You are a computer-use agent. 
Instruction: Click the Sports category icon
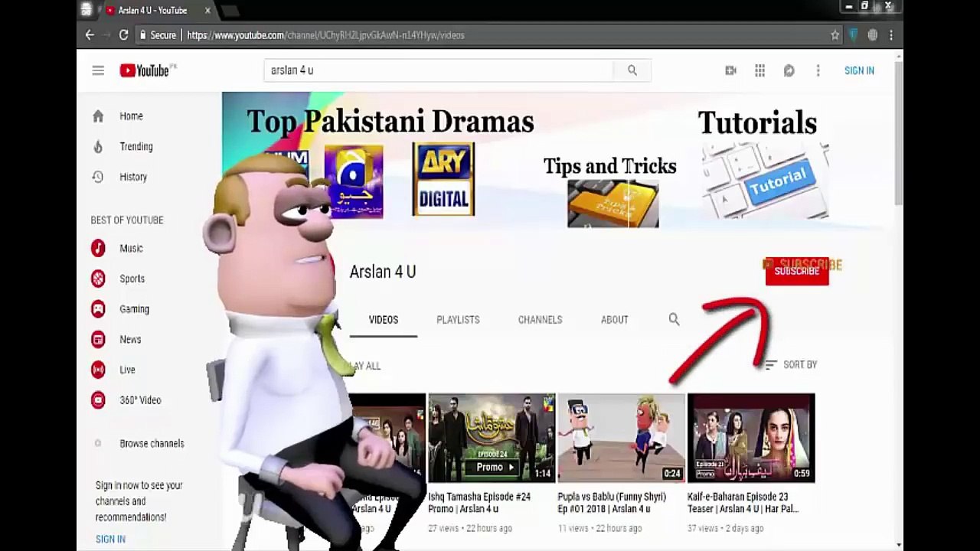pyautogui.click(x=98, y=279)
